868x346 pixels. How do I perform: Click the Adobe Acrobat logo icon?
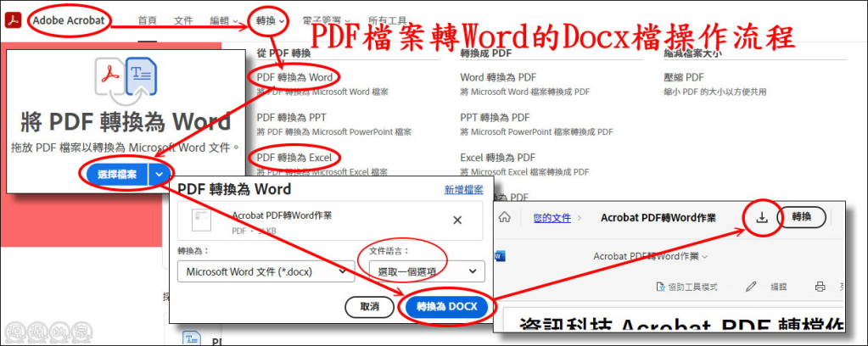14,20
